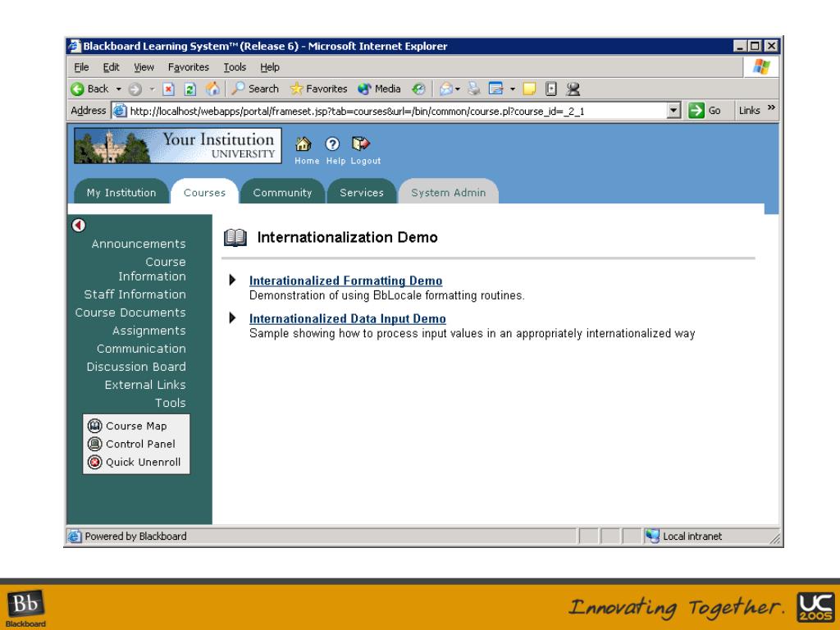Image resolution: width=840 pixels, height=630 pixels.
Task: Click the Blackboard Home house icon
Action: 304,144
